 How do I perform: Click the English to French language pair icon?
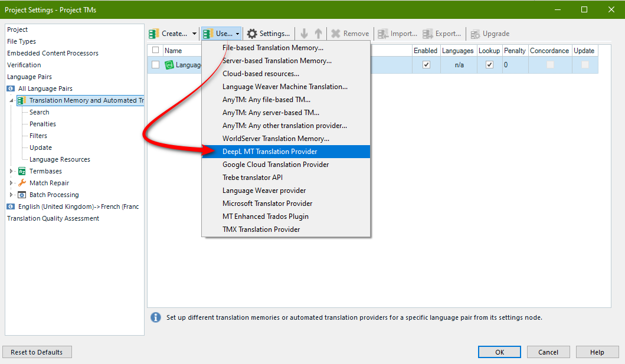point(11,206)
